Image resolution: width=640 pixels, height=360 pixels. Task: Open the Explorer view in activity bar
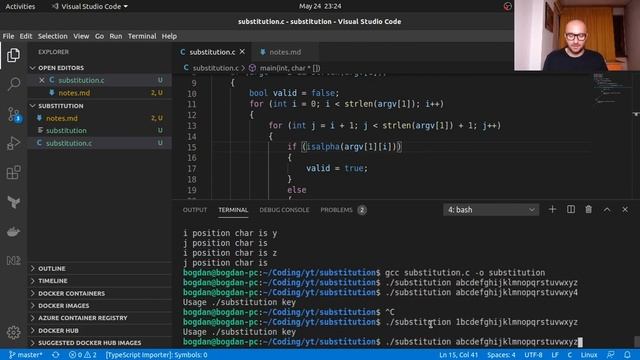[13, 55]
